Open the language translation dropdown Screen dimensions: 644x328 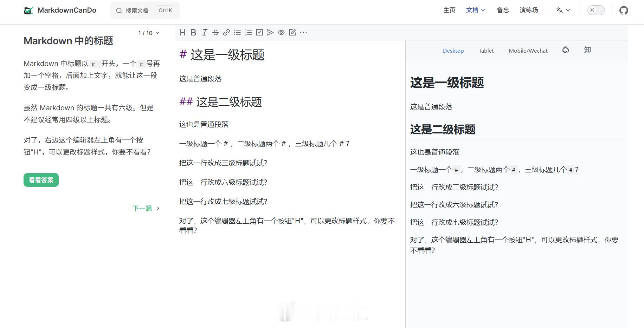(563, 10)
